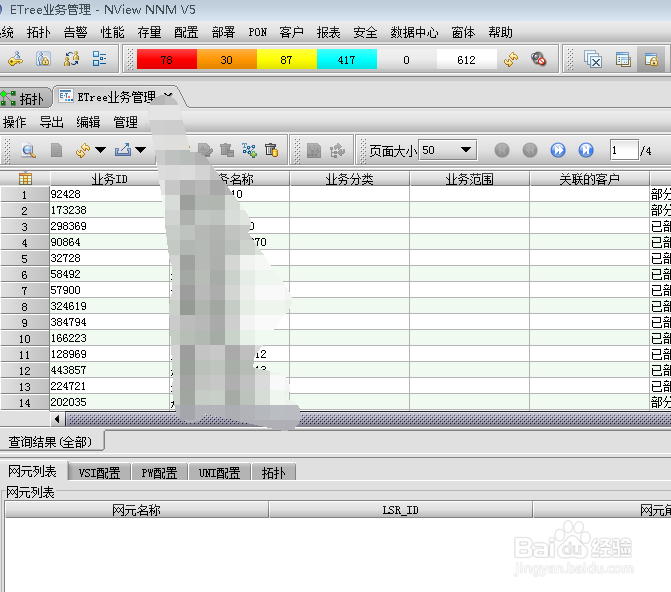
Task: Open the 性能 menu
Action: coord(112,33)
